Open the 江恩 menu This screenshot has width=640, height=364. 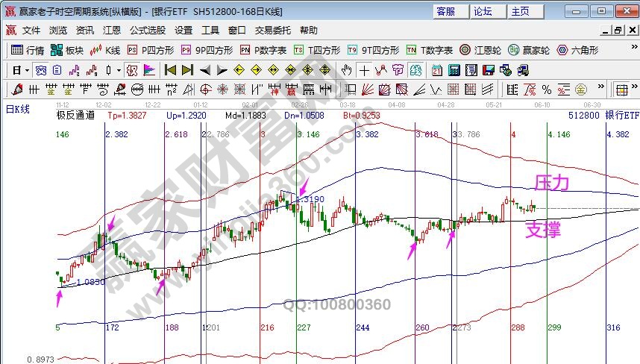(x=112, y=31)
